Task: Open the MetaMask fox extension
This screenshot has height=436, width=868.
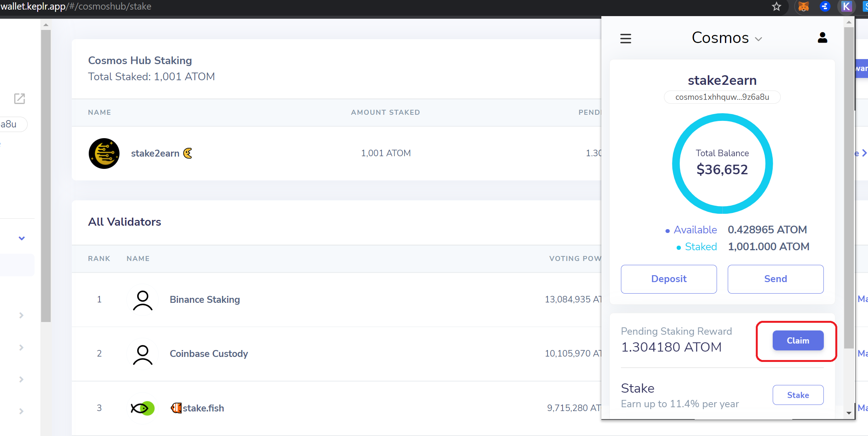Action: click(x=803, y=7)
